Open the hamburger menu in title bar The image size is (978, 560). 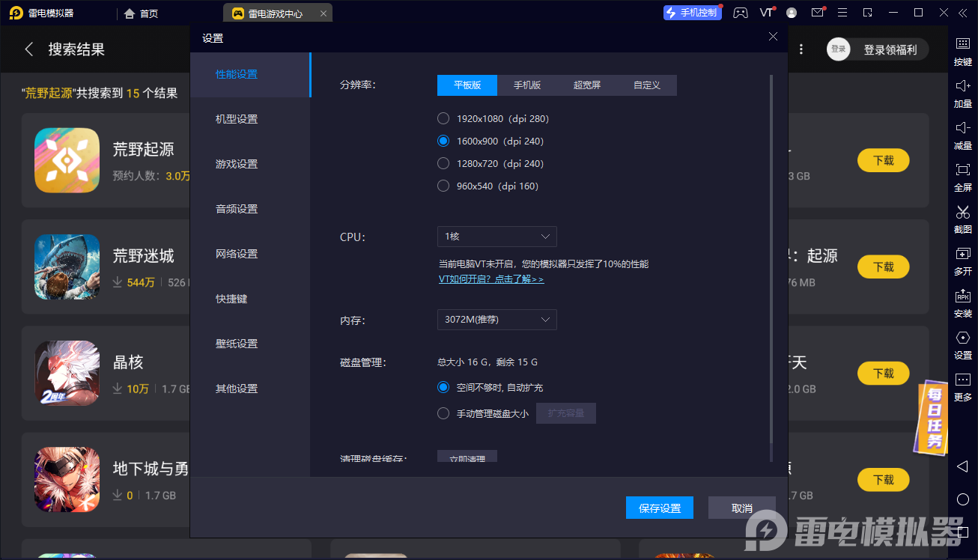[x=842, y=13]
